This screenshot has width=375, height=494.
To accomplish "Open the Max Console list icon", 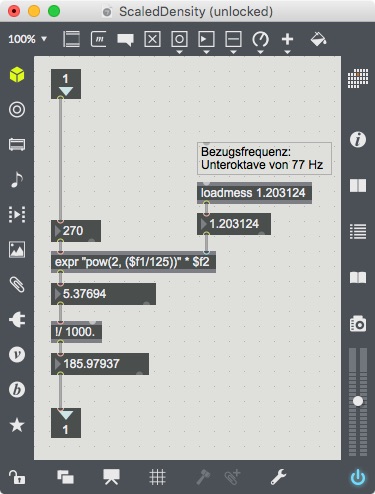I will click(x=358, y=231).
